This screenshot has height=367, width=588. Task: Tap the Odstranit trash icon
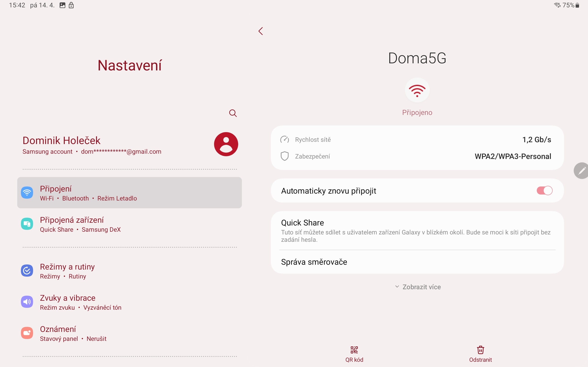pos(480,350)
